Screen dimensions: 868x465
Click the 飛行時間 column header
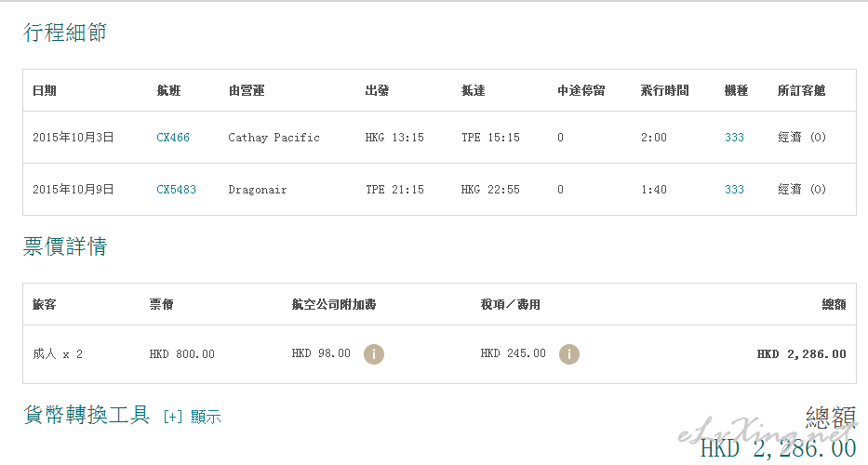665,91
